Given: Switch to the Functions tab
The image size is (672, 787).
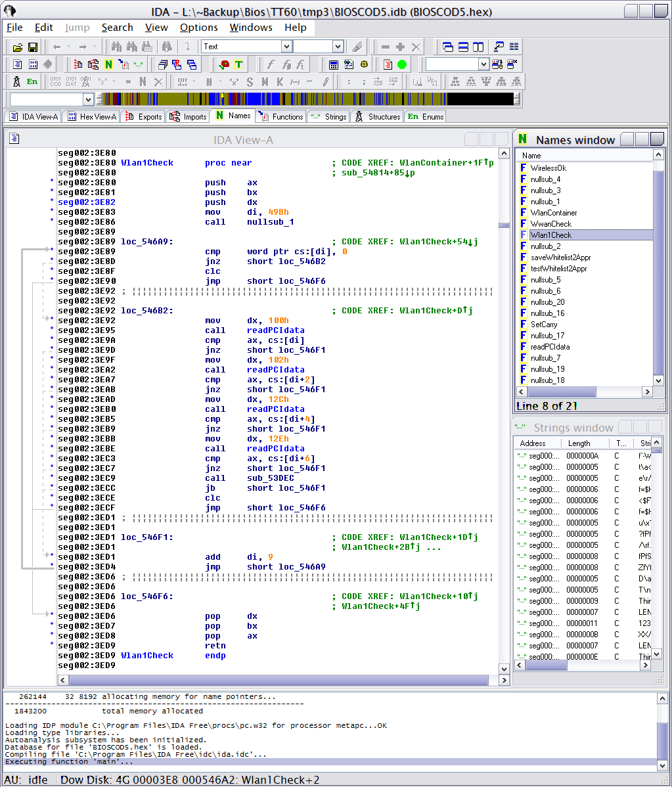Looking at the screenshot, I should pyautogui.click(x=280, y=116).
